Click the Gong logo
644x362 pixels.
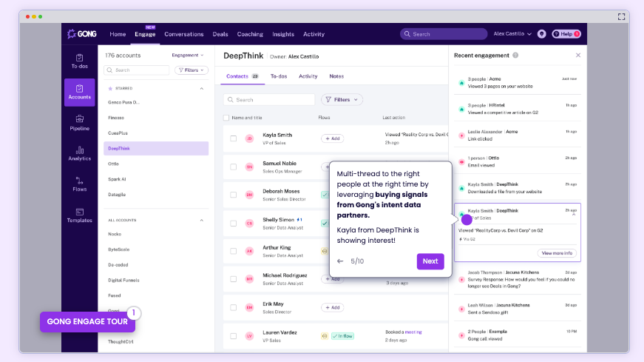pos(82,34)
